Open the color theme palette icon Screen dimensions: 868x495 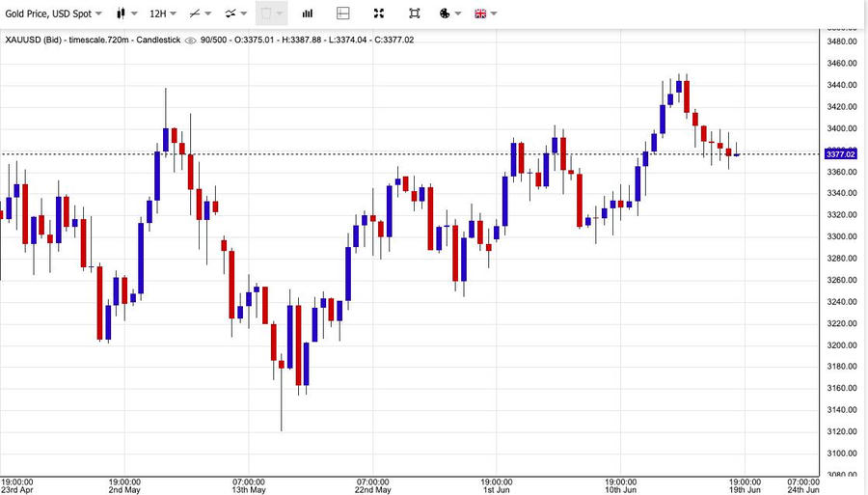pos(445,14)
